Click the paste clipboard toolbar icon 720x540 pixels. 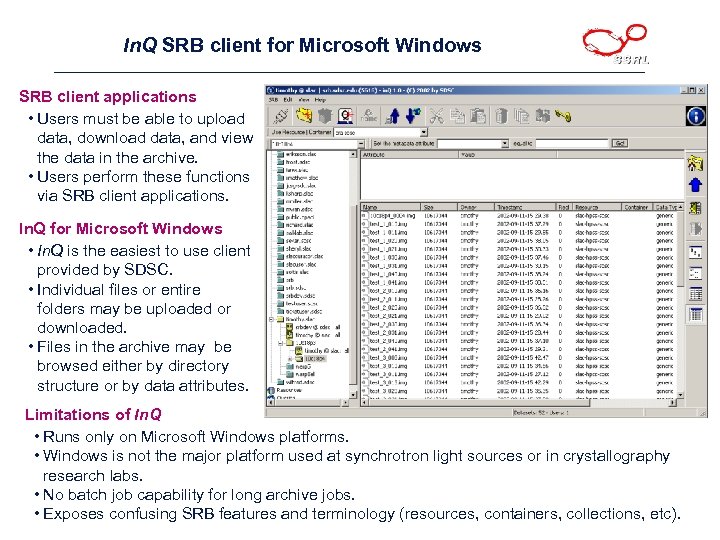point(478,116)
